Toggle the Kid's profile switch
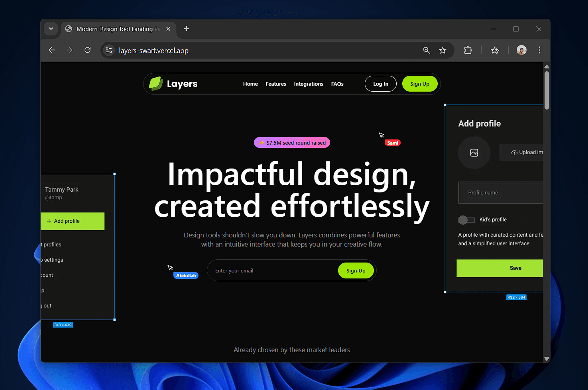The width and height of the screenshot is (588, 390). point(466,220)
